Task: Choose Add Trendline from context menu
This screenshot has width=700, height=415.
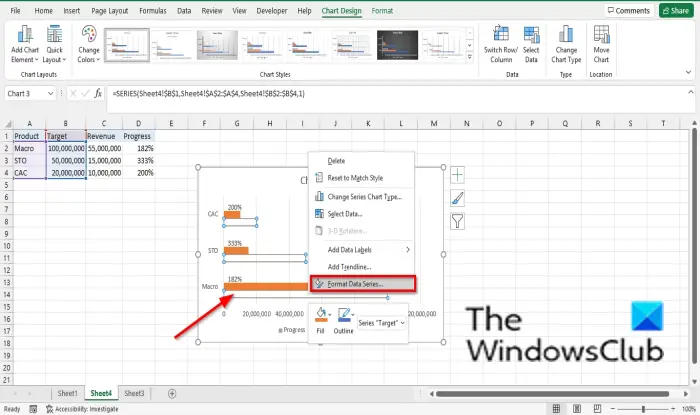Action: (362, 266)
